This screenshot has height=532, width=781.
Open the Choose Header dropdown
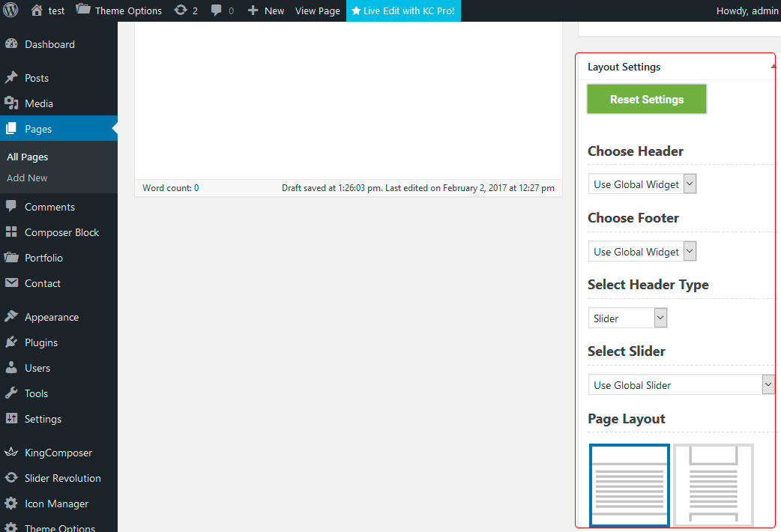pyautogui.click(x=642, y=184)
